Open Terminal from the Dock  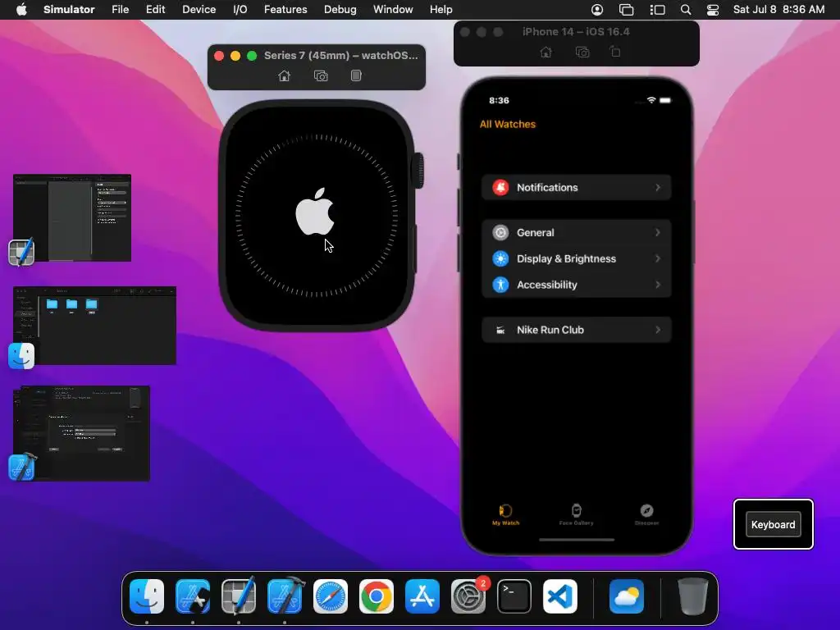514,596
